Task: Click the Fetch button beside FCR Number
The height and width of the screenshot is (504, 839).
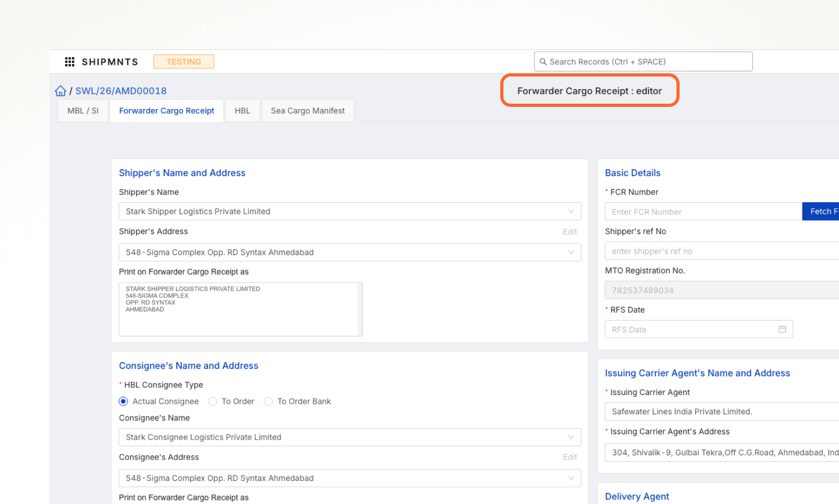Action: click(822, 212)
